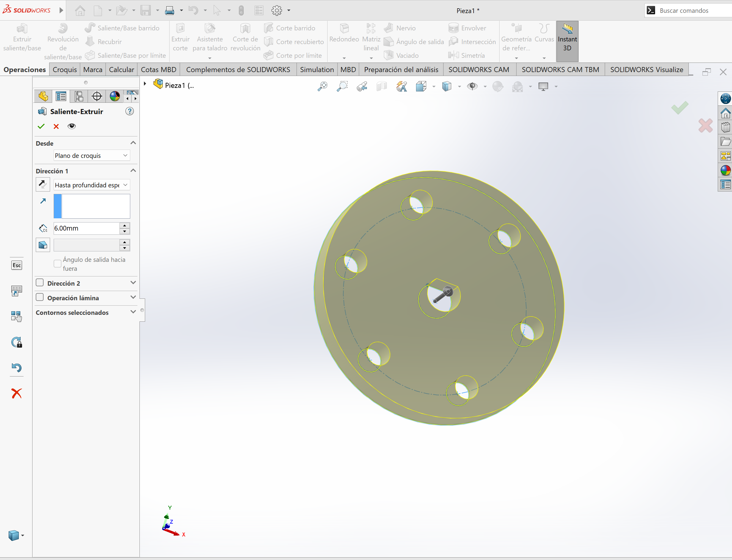Open SOLIDWORKS Resources home icon in task pane
Screen dimensions: 732x560
tap(725, 113)
